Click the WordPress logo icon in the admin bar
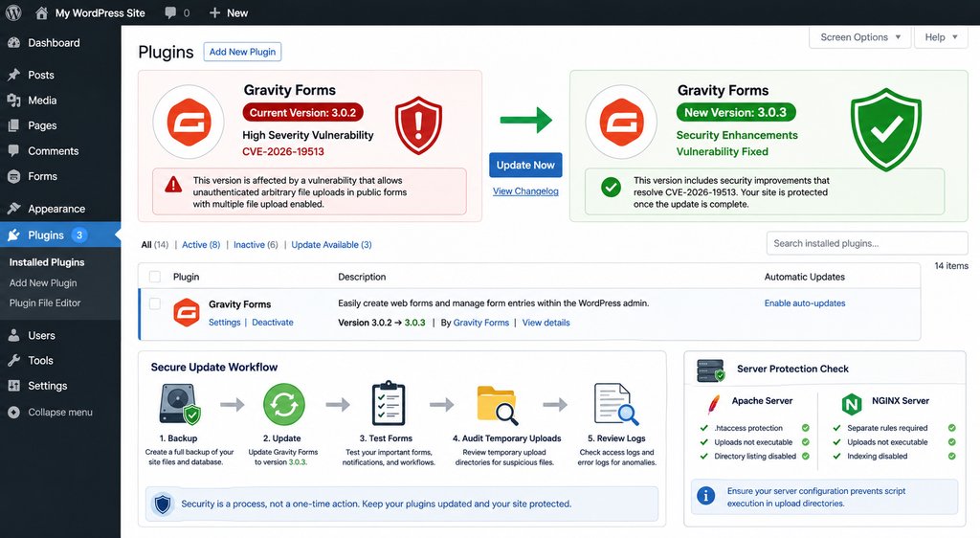This screenshot has width=980, height=538. pos(13,12)
